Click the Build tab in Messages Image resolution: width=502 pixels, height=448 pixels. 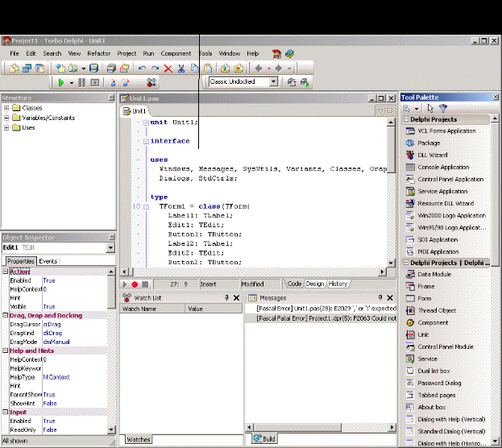tap(264, 438)
